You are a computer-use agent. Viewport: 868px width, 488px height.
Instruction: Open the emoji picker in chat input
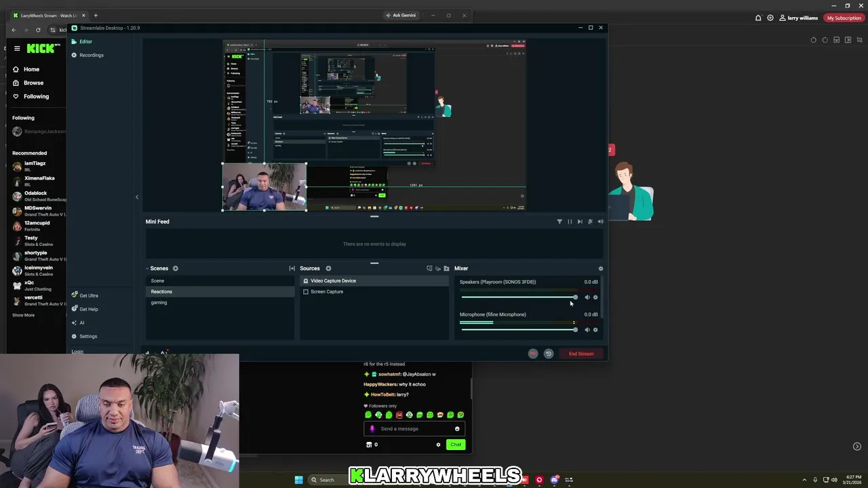[457, 429]
